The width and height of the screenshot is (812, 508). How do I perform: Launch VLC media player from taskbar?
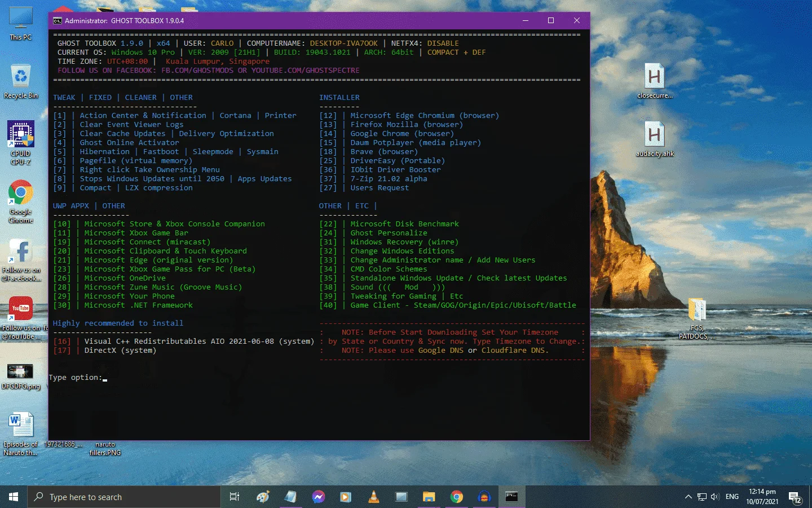pos(373,497)
